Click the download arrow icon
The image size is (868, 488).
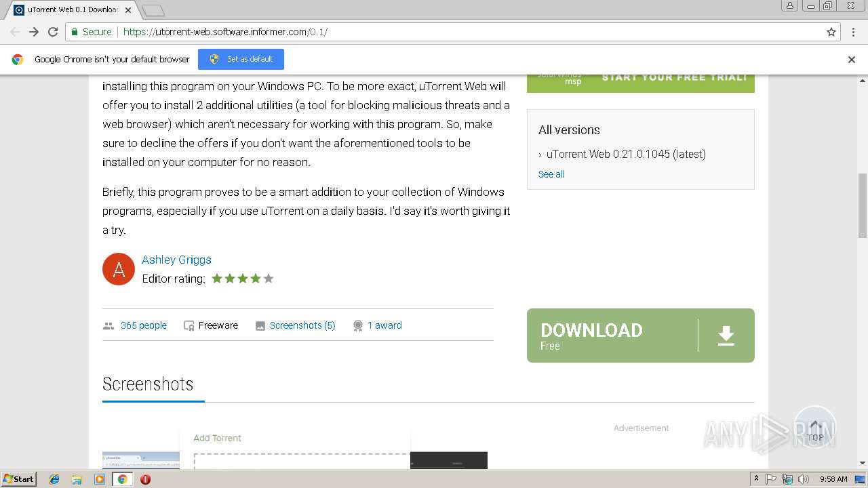[x=726, y=335]
